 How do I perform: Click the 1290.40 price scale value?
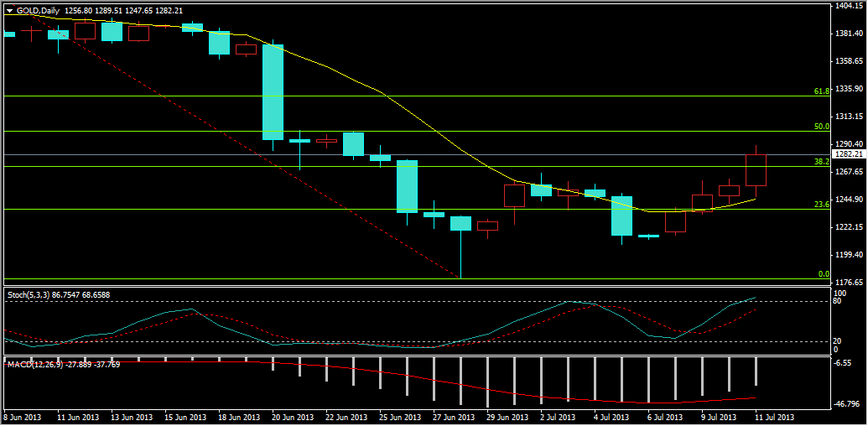click(x=848, y=144)
